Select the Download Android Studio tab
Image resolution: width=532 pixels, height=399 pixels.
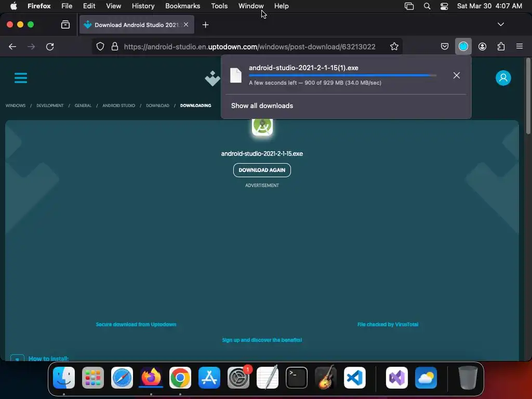(137, 25)
